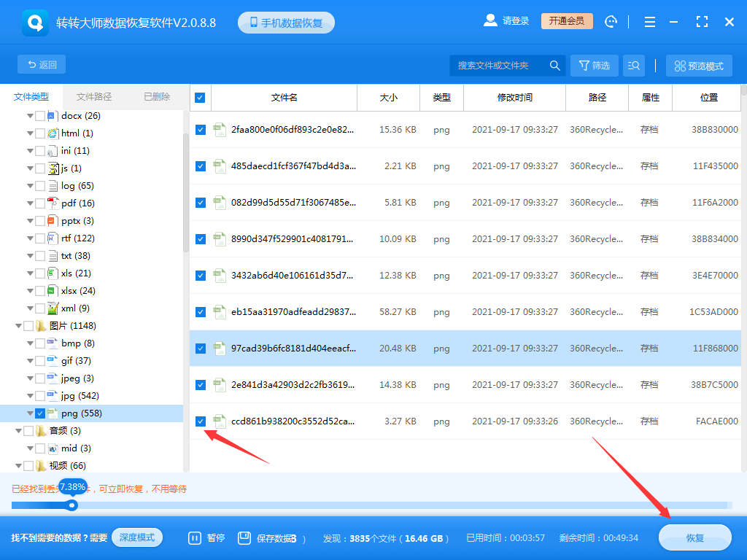Image resolution: width=747 pixels, height=560 pixels.
Task: Open the file preview search icon
Action: 633,65
